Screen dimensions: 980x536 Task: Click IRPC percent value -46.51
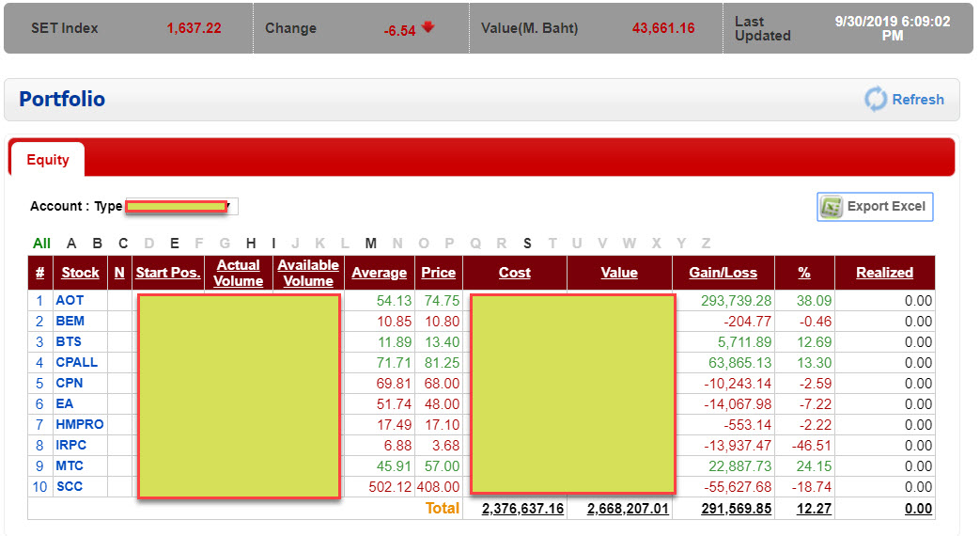click(x=811, y=446)
